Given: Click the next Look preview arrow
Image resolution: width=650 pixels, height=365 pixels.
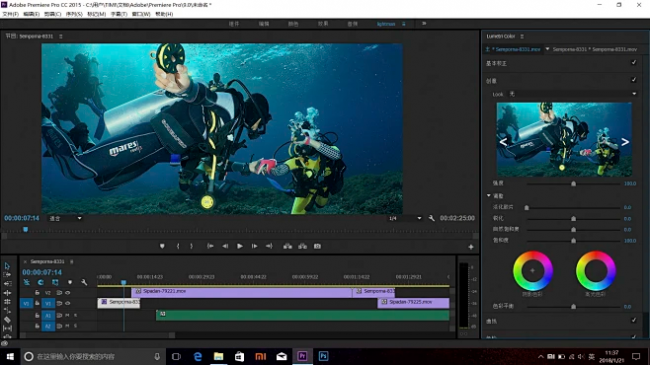Looking at the screenshot, I should tap(625, 142).
